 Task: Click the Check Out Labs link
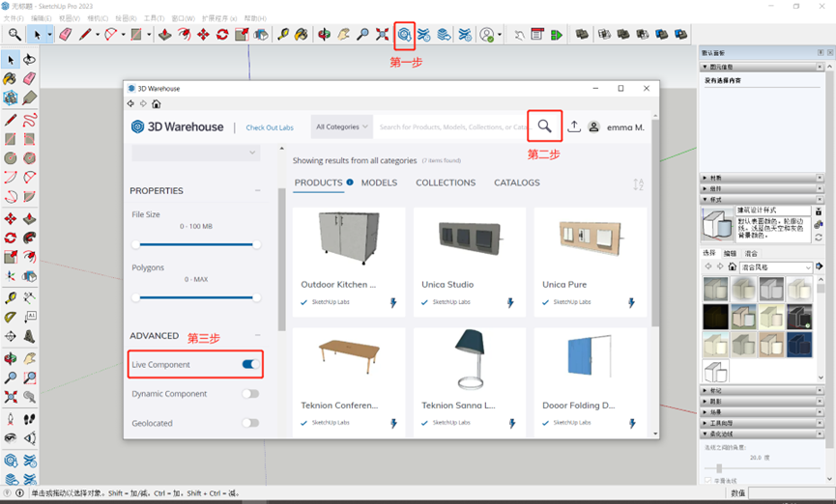click(x=270, y=127)
